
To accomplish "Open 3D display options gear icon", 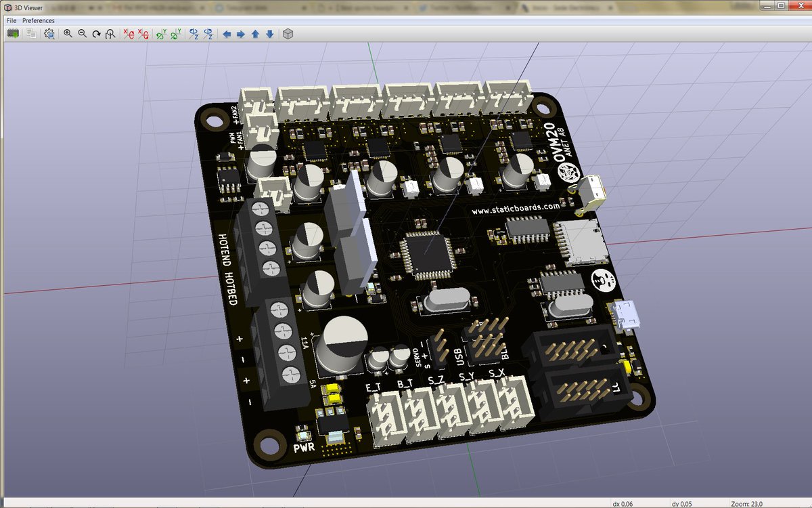I will click(49, 33).
